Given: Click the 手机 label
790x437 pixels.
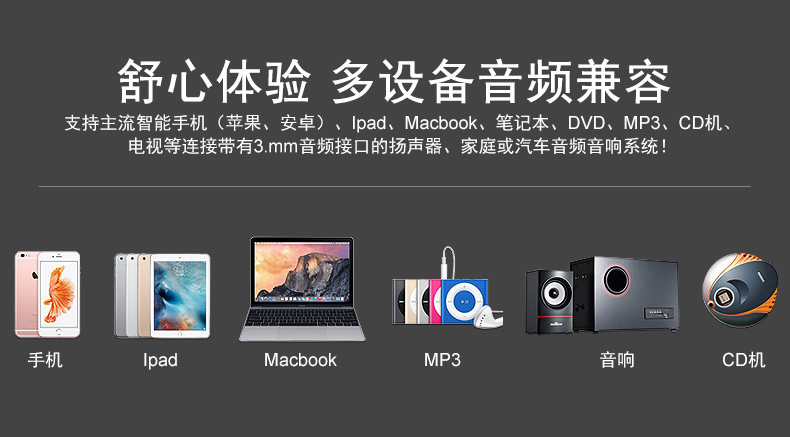Looking at the screenshot, I should coord(45,360).
